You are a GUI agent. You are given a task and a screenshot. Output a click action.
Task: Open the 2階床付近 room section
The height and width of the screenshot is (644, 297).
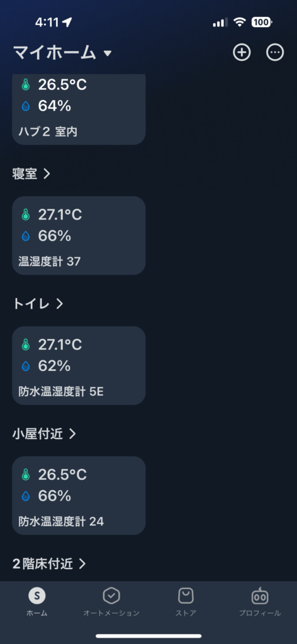click(49, 563)
